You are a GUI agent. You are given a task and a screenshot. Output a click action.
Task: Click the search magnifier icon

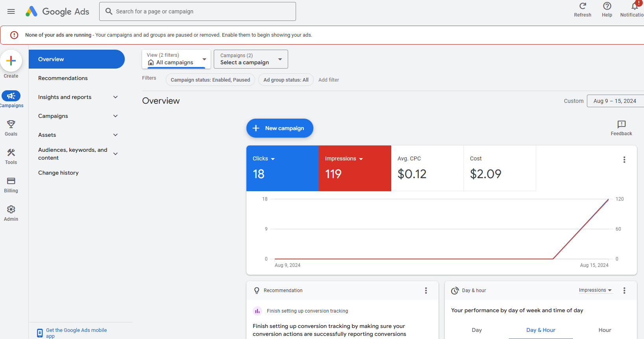[x=109, y=11]
